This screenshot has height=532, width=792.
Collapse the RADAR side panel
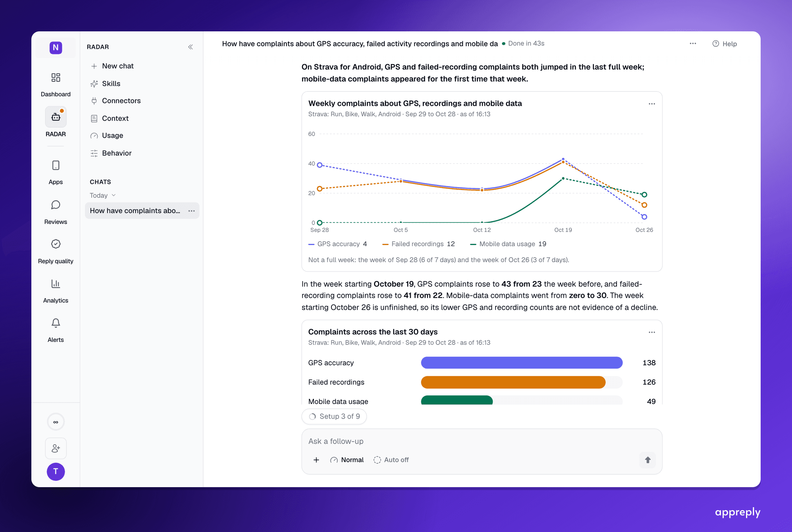click(190, 47)
